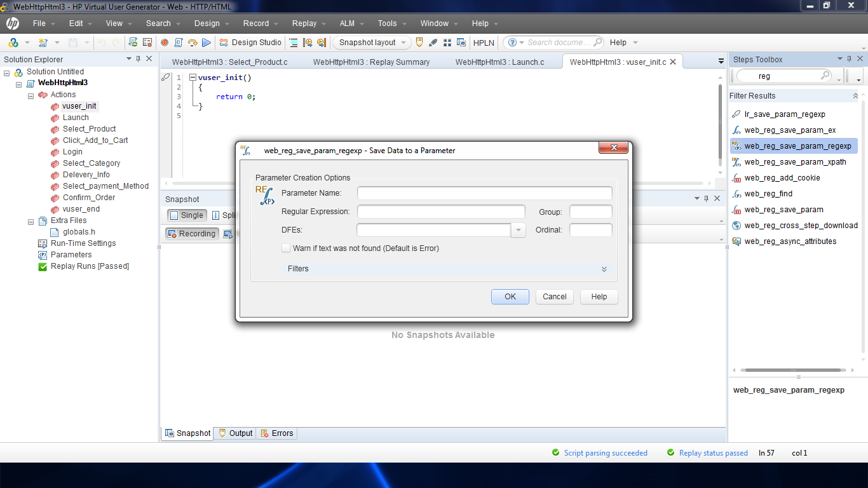
Task: Click Cancel in the regexp dialog
Action: coord(555,297)
